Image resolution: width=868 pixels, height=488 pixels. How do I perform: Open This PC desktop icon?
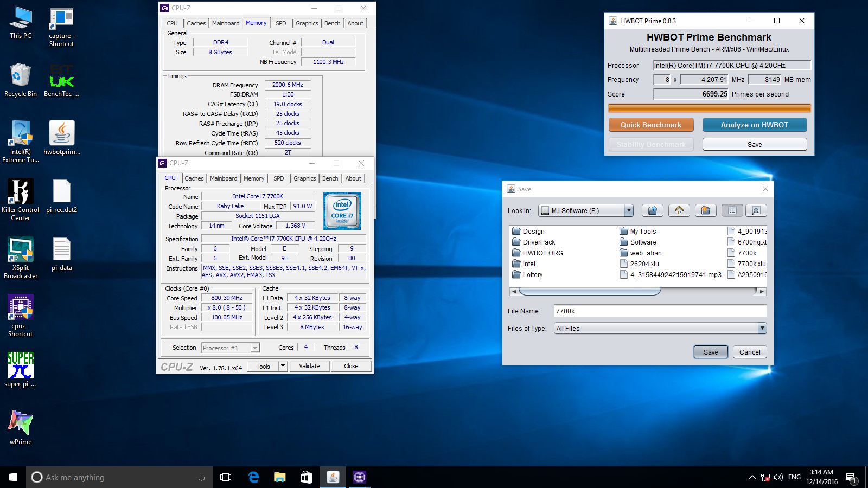(x=21, y=23)
